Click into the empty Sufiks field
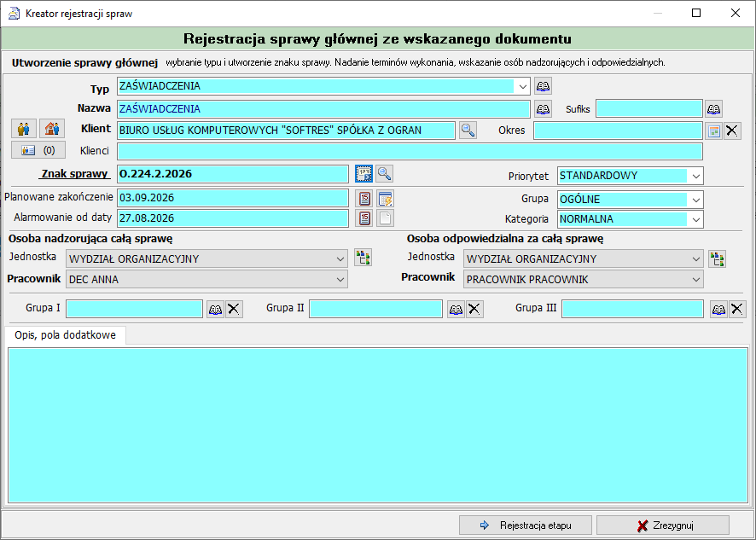Screen dimensions: 756x540 [x=649, y=109]
